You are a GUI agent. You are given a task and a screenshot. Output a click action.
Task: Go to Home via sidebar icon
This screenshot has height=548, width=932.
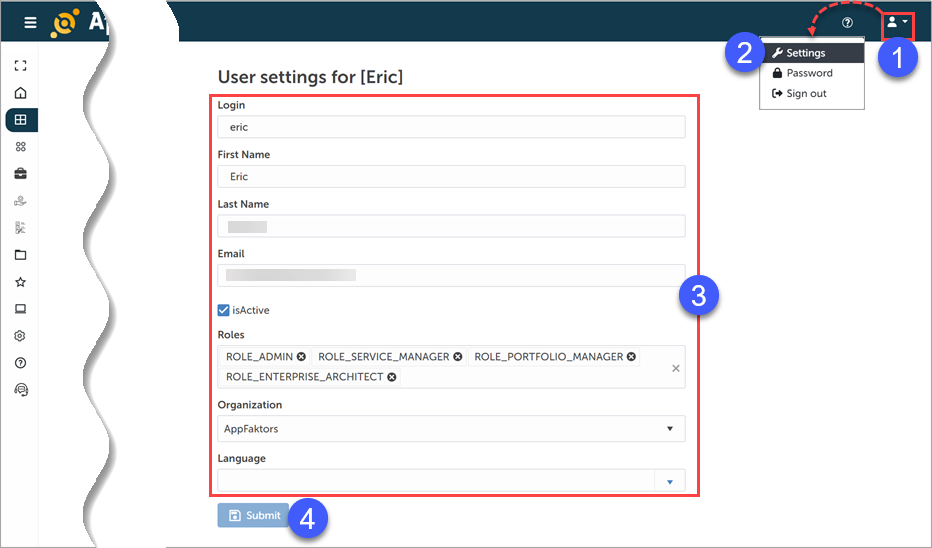click(20, 93)
